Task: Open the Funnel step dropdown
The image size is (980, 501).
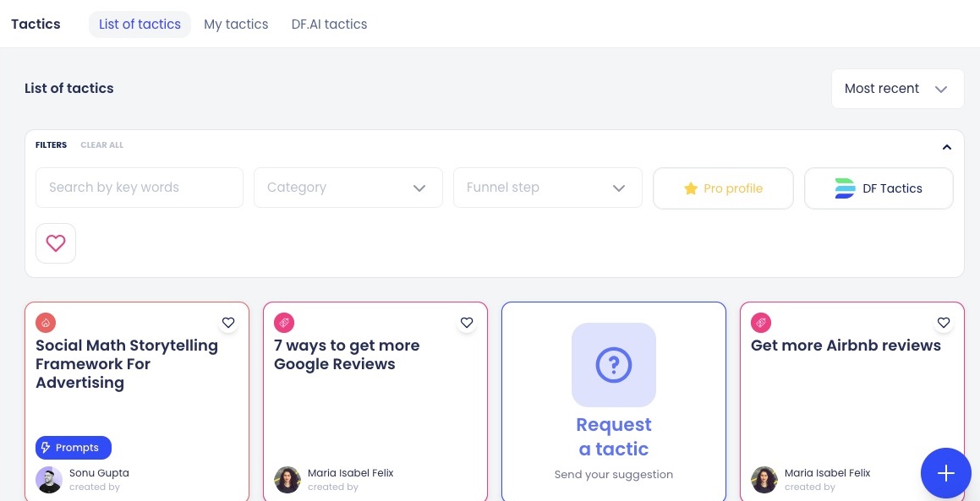Action: click(x=548, y=188)
